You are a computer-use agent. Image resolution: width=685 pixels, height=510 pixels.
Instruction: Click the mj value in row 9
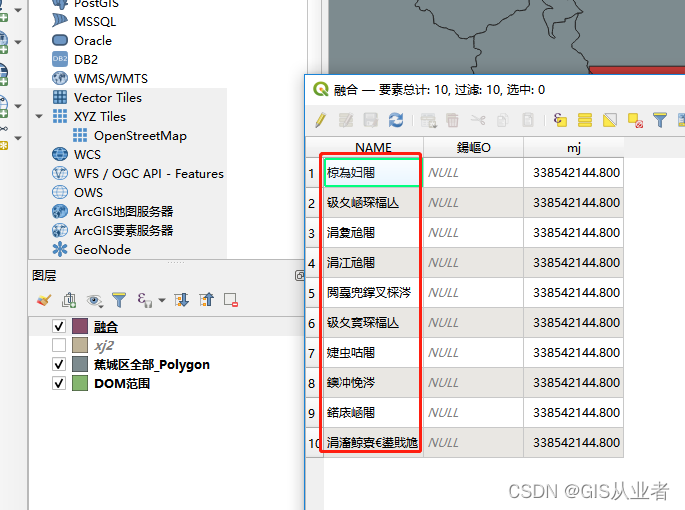point(574,413)
